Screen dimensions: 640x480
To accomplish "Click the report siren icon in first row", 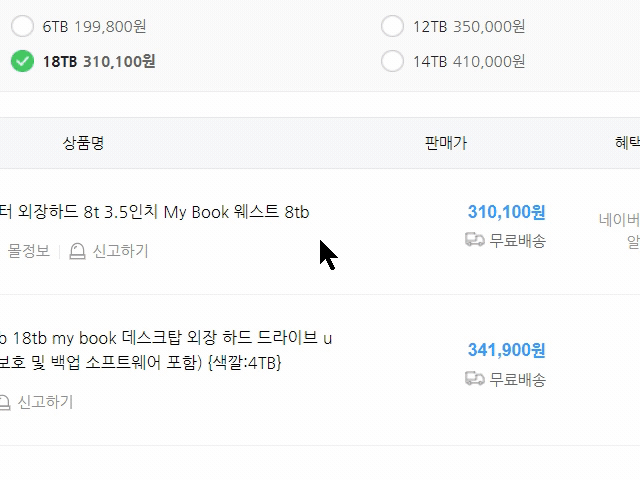I will [77, 251].
